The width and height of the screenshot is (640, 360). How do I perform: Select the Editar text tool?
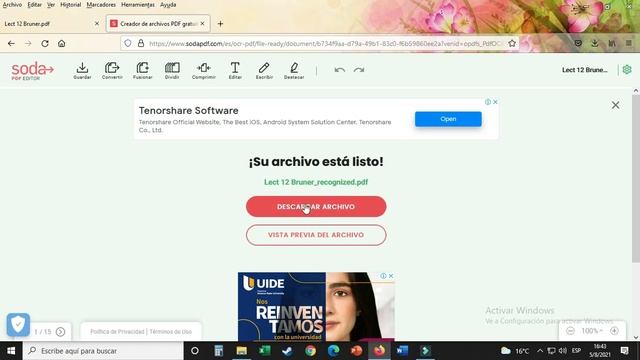pos(235,70)
